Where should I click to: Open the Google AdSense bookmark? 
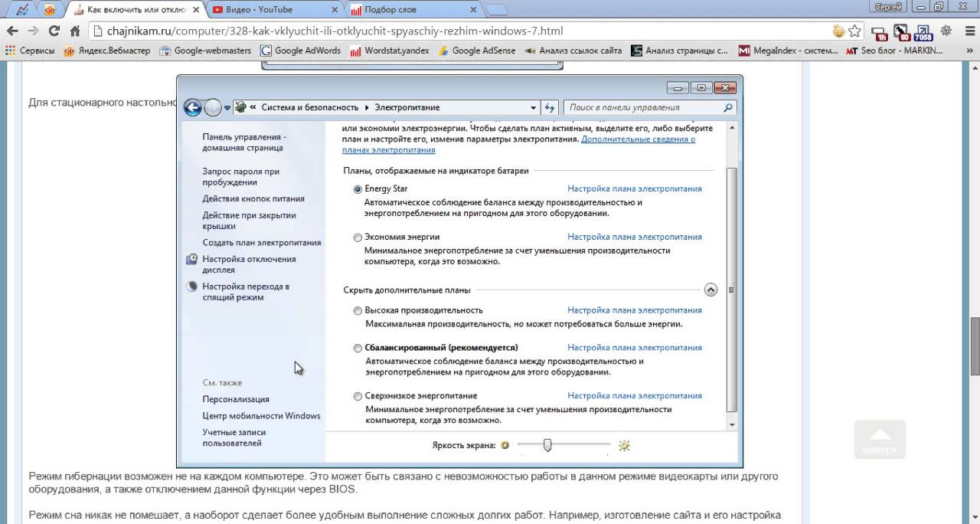coord(477,51)
